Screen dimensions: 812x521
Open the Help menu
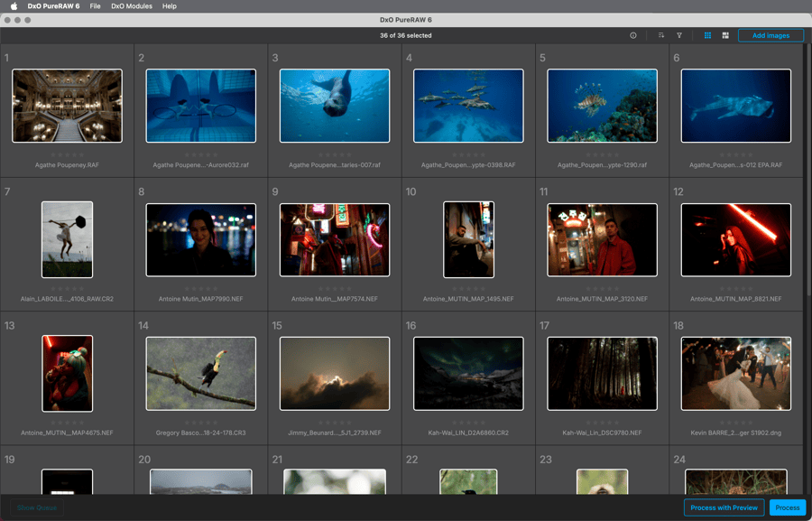coord(170,6)
